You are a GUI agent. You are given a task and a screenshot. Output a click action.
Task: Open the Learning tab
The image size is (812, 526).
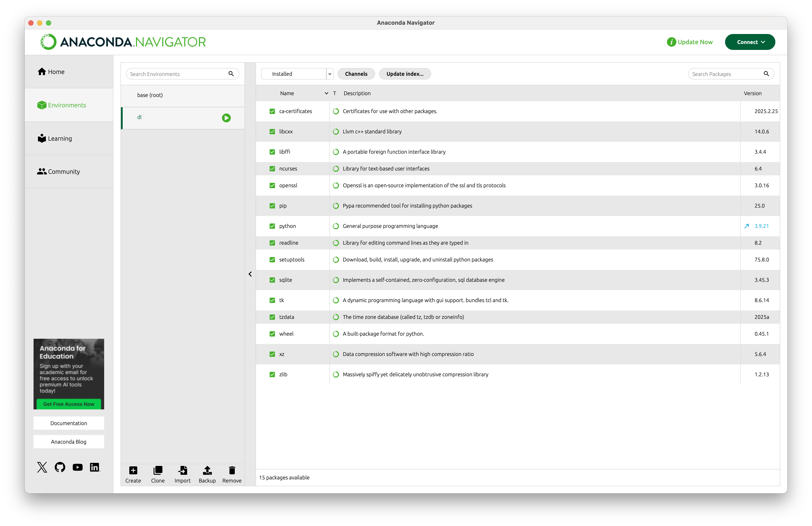point(69,138)
